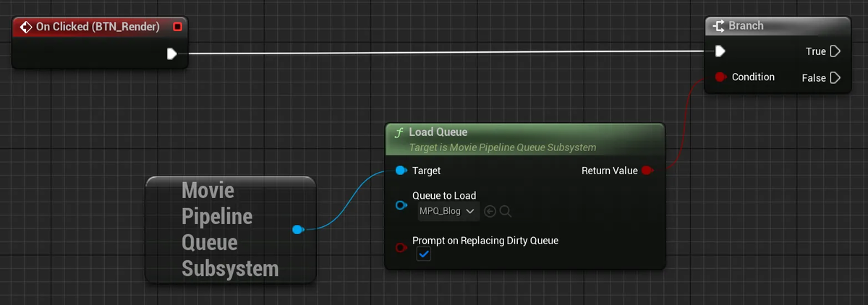The image size is (868, 305).
Task: Click the red delegate pin on On Clicked node
Action: (177, 27)
